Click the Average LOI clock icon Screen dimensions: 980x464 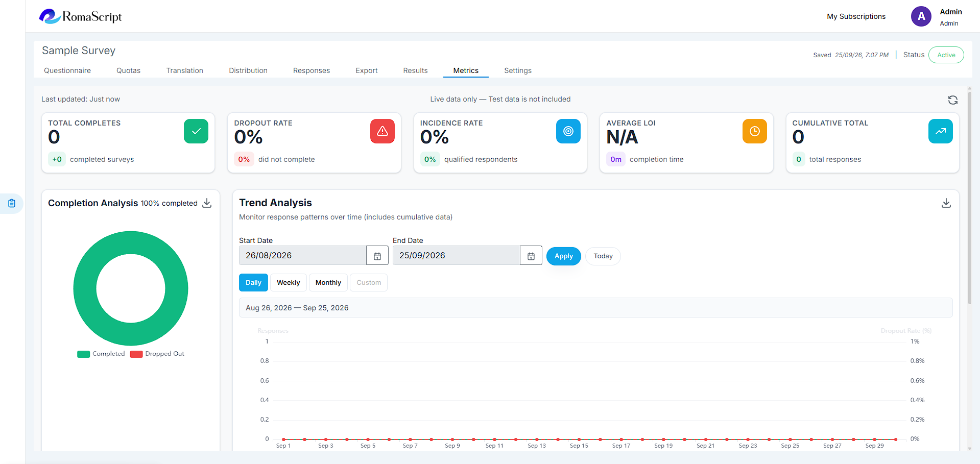pyautogui.click(x=755, y=131)
